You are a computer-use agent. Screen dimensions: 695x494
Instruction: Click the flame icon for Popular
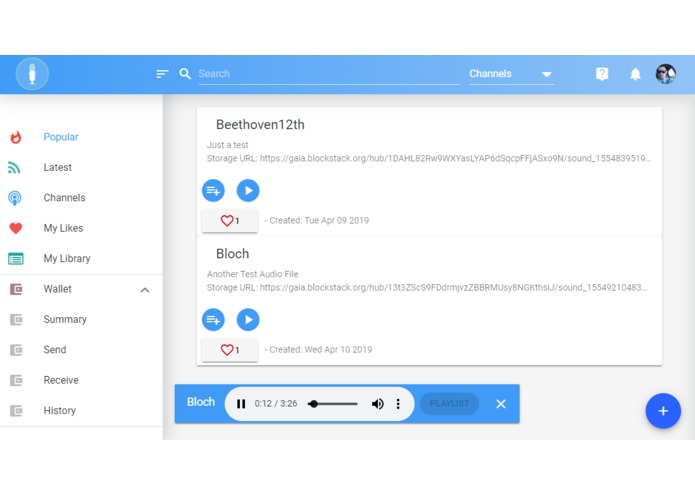coord(16,137)
